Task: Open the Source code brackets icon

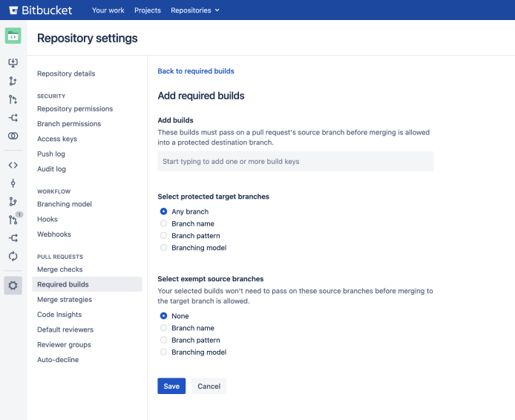Action: tap(13, 165)
